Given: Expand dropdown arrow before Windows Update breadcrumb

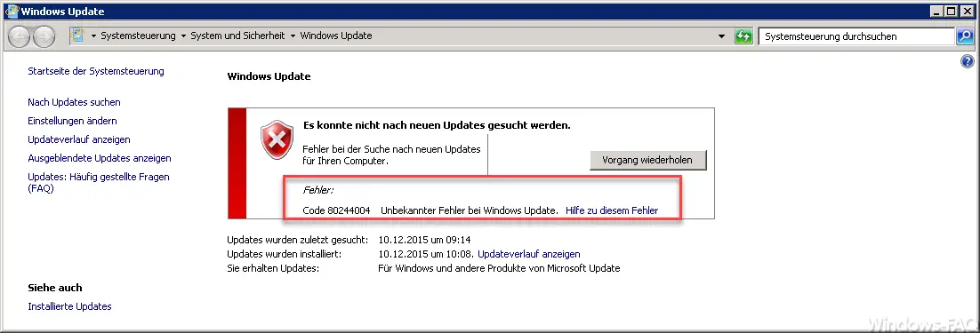Looking at the screenshot, I should 293,36.
